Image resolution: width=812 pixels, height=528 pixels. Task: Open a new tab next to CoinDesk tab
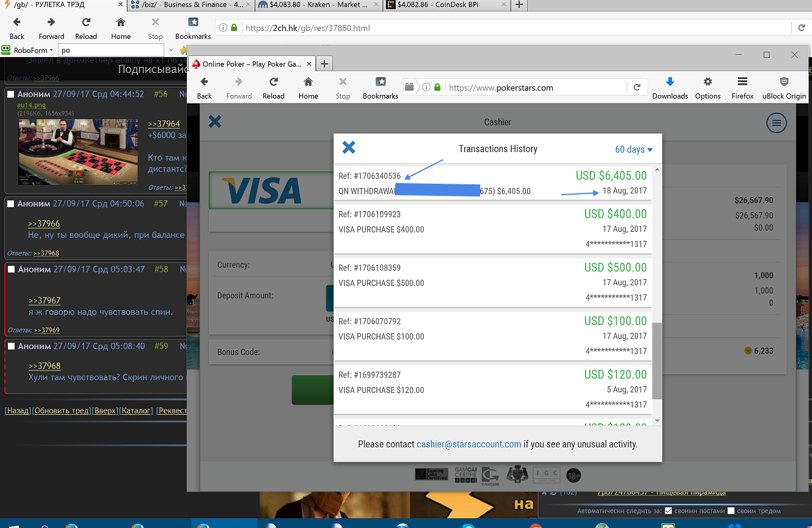519,5
